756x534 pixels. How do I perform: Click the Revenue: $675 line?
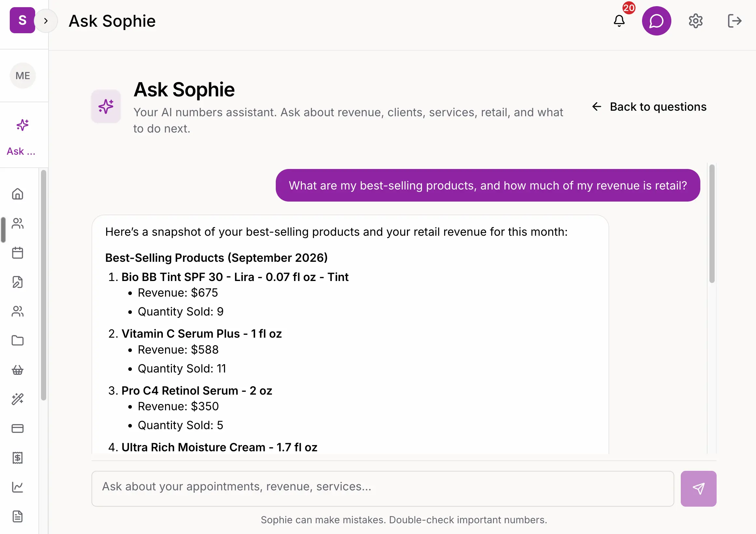click(x=178, y=293)
